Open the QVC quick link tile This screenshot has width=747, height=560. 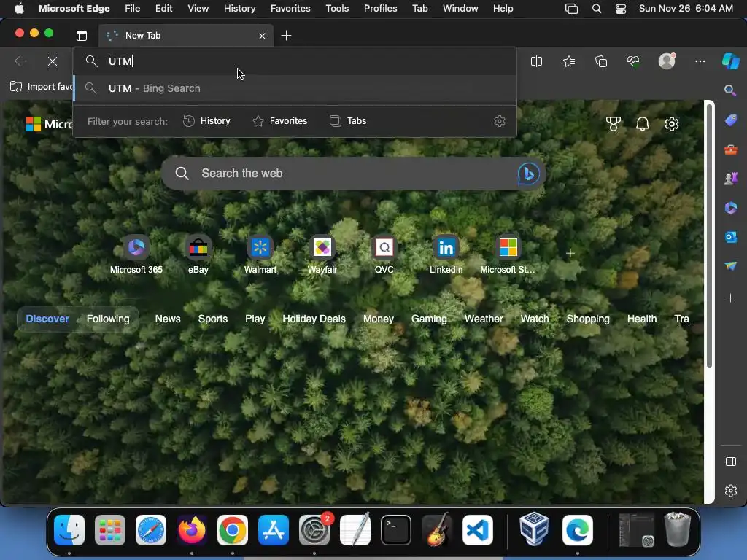[x=384, y=254]
